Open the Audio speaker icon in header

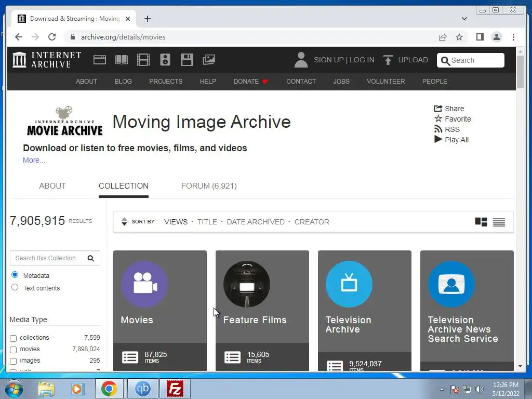(x=165, y=60)
